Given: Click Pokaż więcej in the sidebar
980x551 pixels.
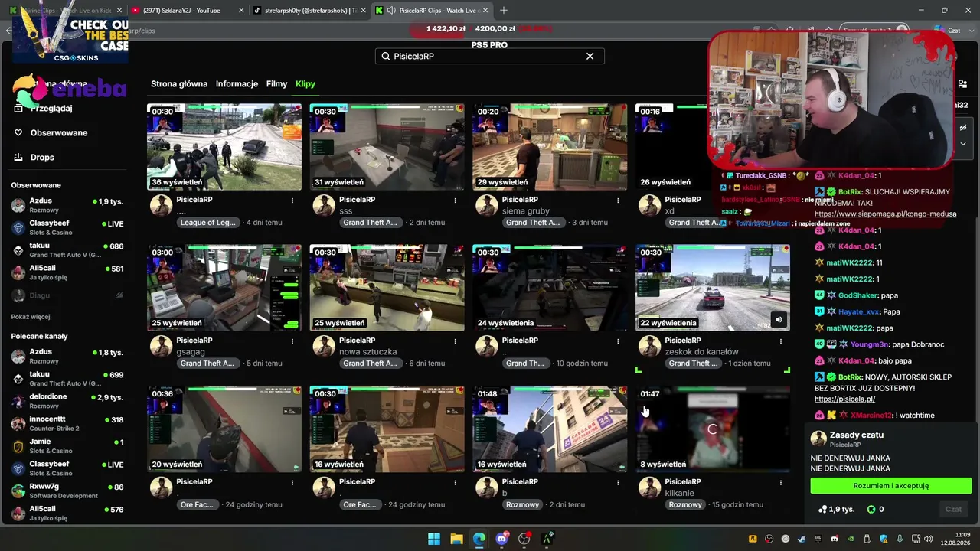Looking at the screenshot, I should 31,317.
